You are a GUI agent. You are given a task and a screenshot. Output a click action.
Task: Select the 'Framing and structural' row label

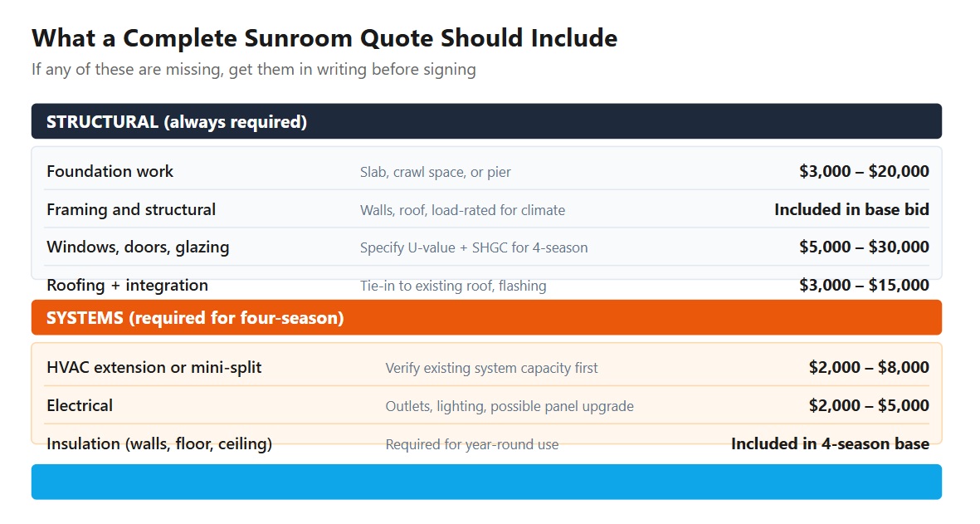tap(131, 210)
